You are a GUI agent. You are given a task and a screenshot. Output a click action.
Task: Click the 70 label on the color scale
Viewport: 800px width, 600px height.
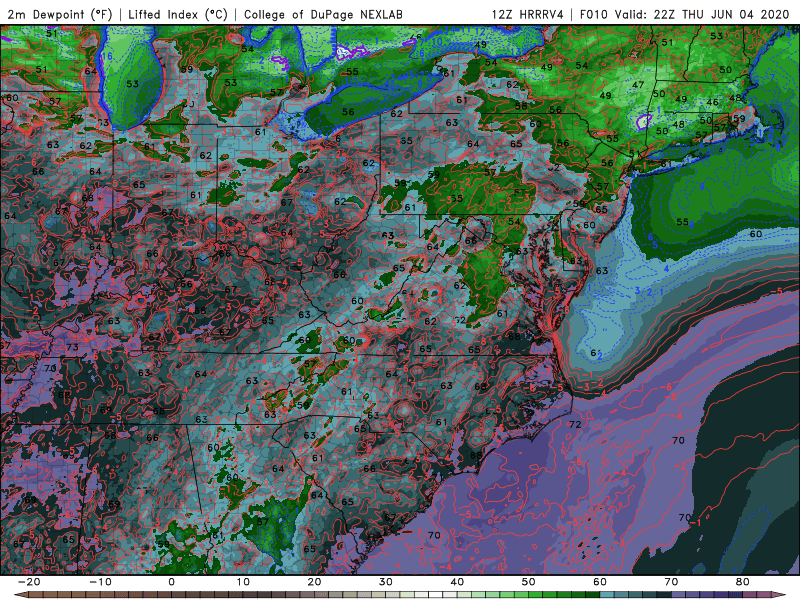tap(671, 582)
